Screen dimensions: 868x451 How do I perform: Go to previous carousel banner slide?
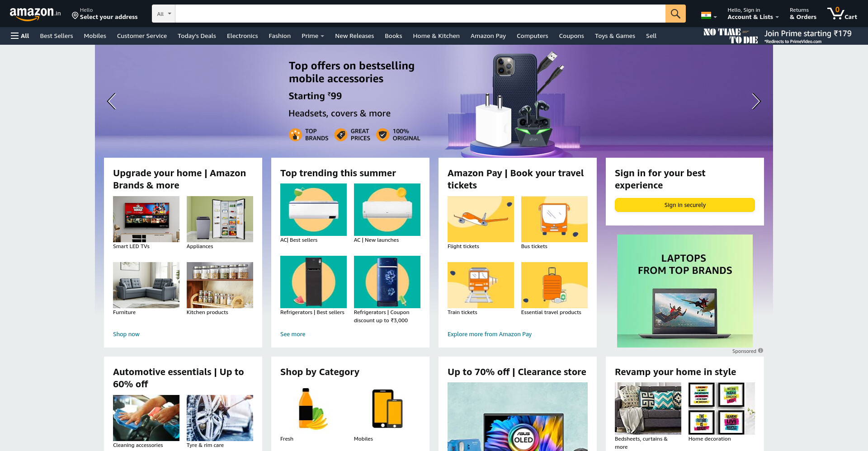[x=112, y=101]
